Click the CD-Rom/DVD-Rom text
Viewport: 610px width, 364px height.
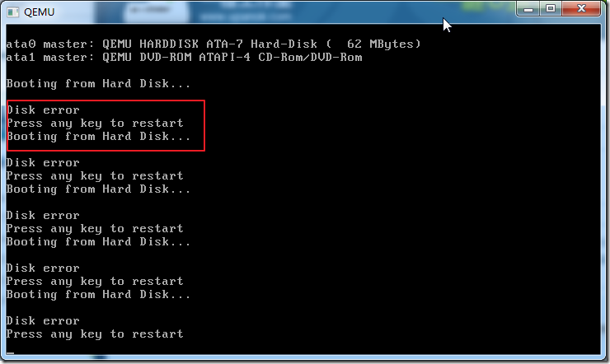[x=310, y=57]
